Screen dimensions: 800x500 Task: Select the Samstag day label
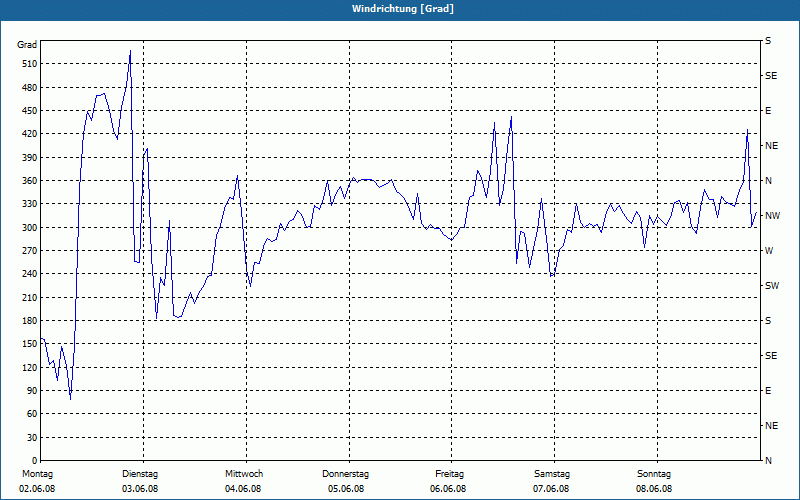pos(552,474)
